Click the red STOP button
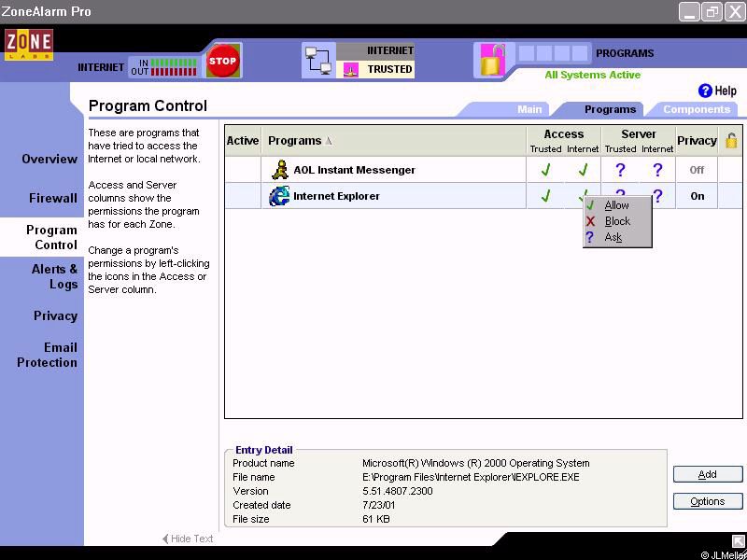 [222, 61]
